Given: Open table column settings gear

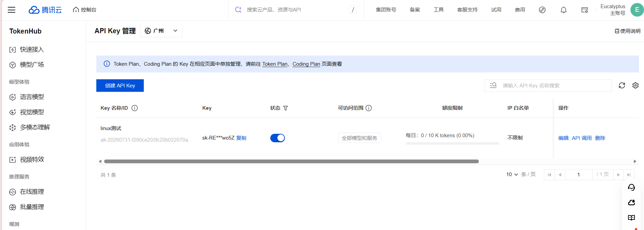Looking at the screenshot, I should click(x=636, y=85).
